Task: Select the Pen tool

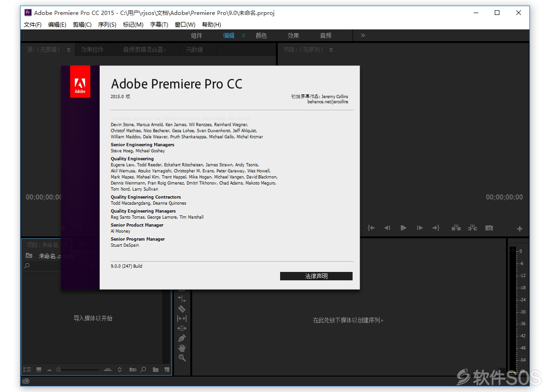Action: point(182,338)
